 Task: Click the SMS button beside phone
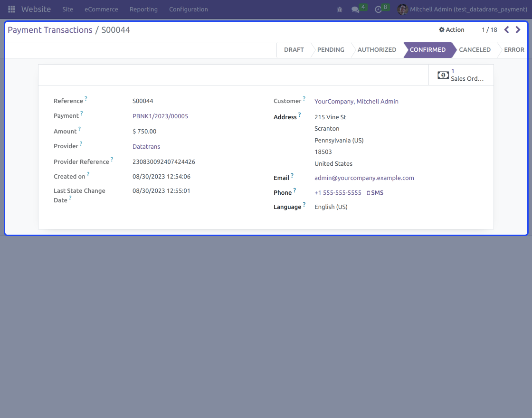pyautogui.click(x=375, y=193)
